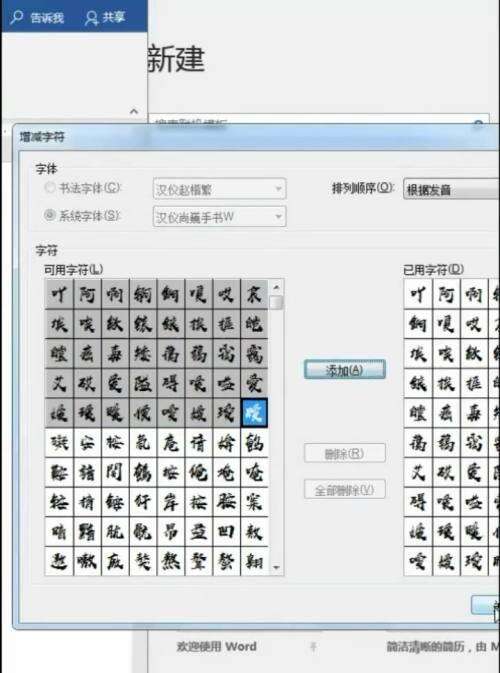Screen dimensions: 500x673
Task: Select traditional 愛 in the available characters list
Action: tap(254, 383)
